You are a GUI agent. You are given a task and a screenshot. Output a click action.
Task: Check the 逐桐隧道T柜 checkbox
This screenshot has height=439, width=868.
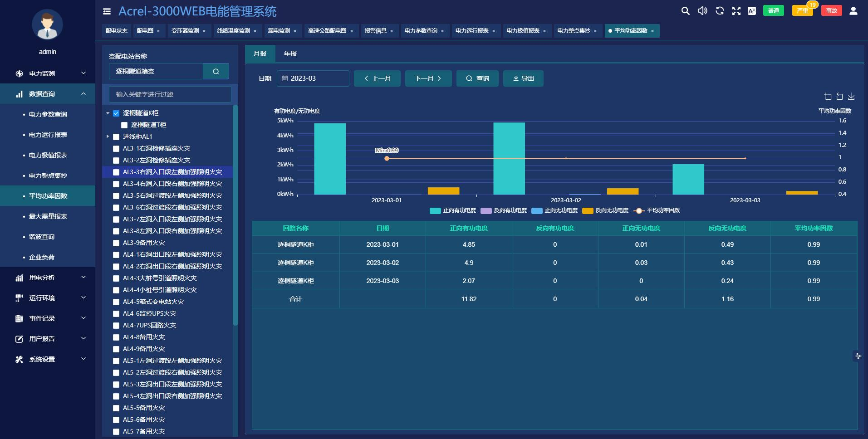coord(124,125)
